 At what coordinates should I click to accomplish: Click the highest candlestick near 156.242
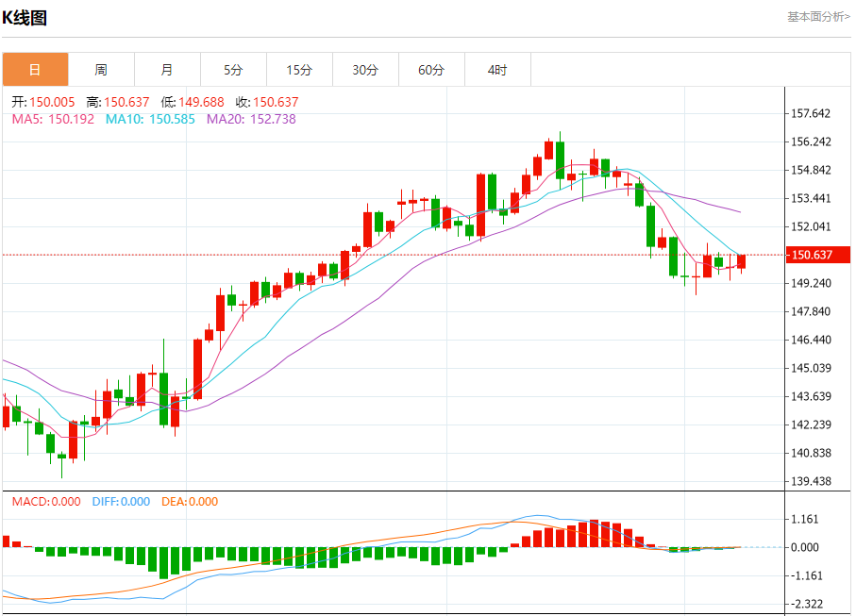(x=560, y=159)
